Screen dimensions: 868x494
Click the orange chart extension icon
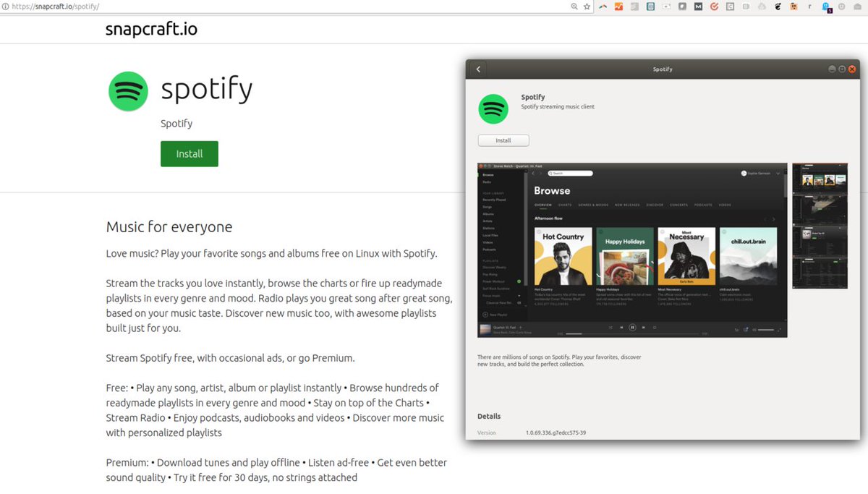tap(618, 7)
